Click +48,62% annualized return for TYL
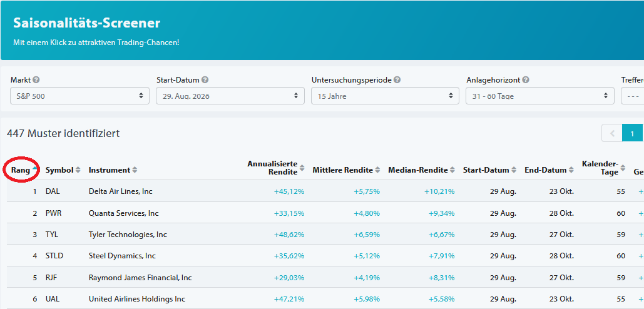Screen dimensions: 644x309 289,235
